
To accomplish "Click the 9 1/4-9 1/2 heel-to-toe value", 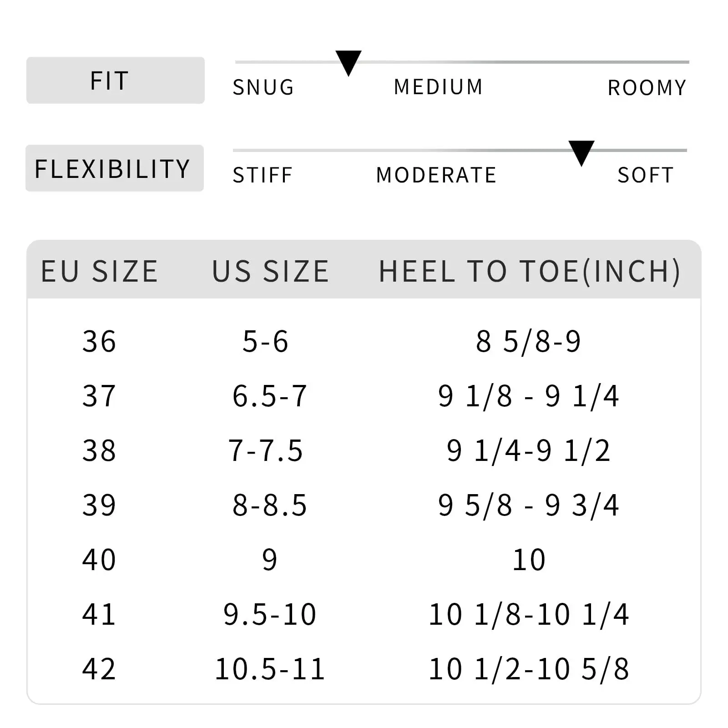I will click(x=528, y=450).
